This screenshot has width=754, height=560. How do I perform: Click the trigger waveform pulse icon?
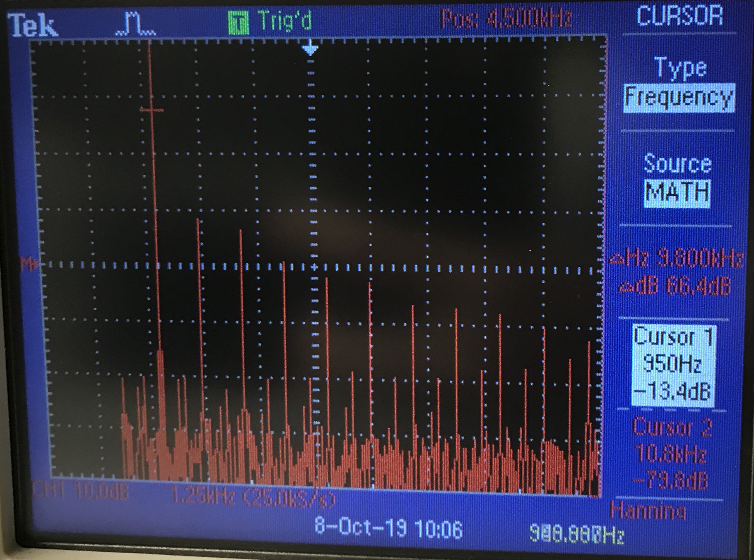pyautogui.click(x=136, y=24)
